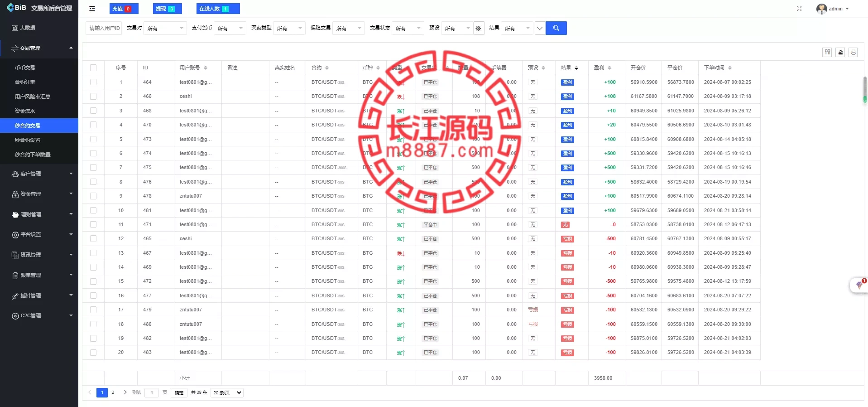Sort by 预设 column arrows

(543, 68)
